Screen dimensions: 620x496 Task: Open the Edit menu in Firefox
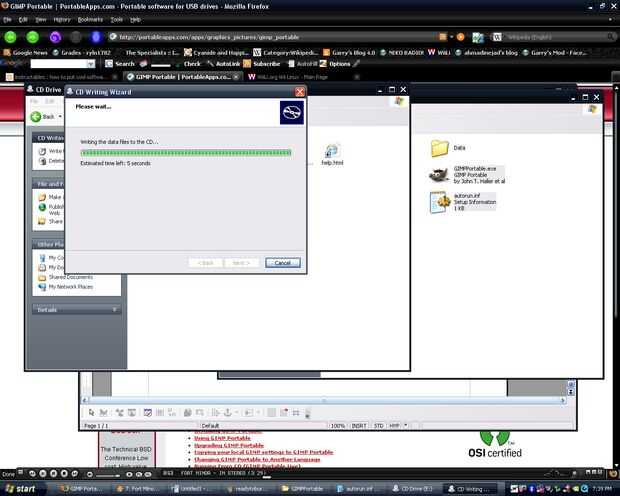[23, 19]
